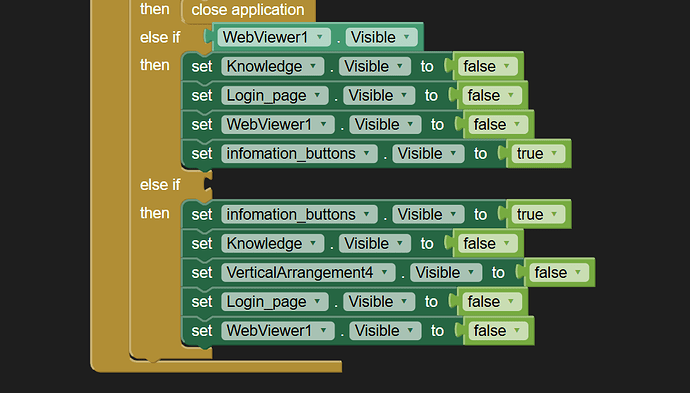
Task: Open Visible dropdown on last-group infomation_buttons row
Action: (428, 214)
